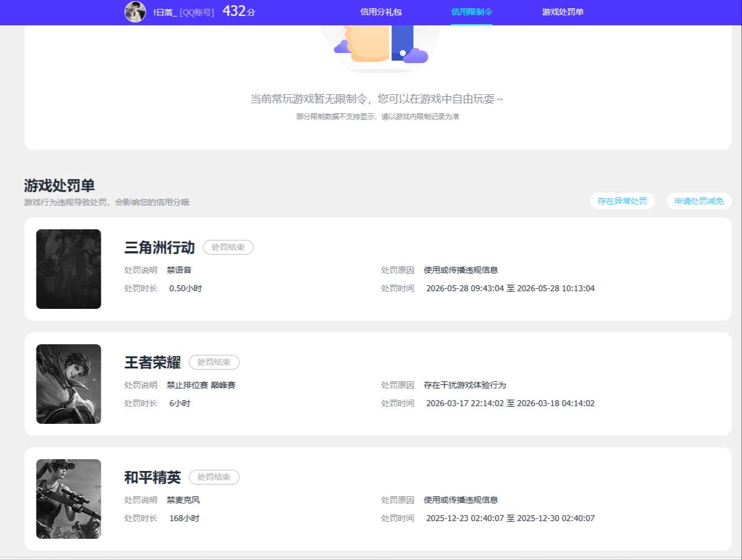Viewport: 742px width, 560px height.
Task: Open the 王者荣耀 game cover thumbnail
Action: click(68, 384)
